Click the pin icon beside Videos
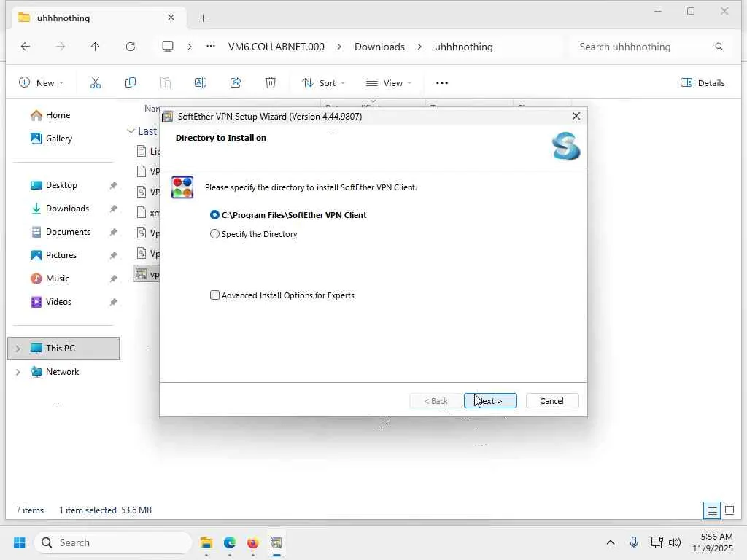Viewport: 747px width, 560px height. click(113, 302)
